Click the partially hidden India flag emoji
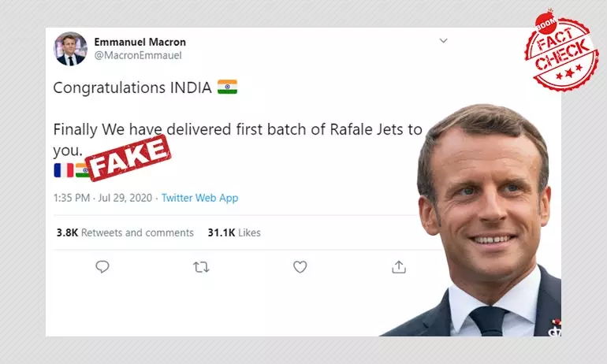This screenshot has height=364, width=607. (x=82, y=170)
